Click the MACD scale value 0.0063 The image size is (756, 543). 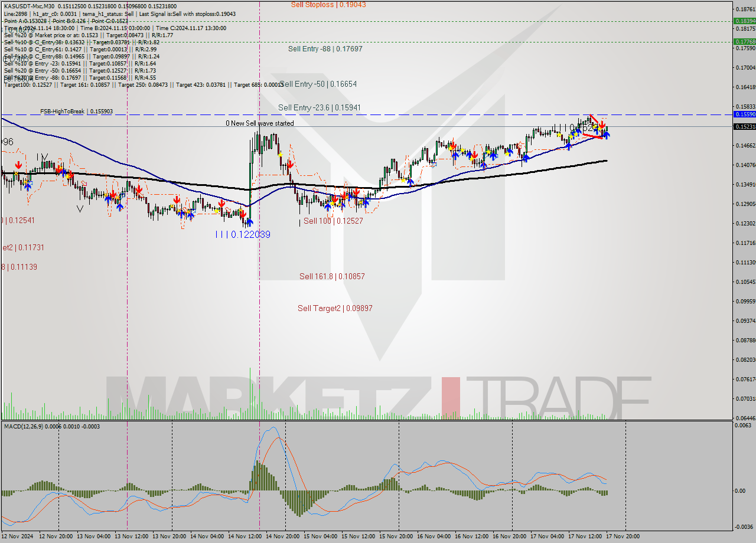click(744, 425)
